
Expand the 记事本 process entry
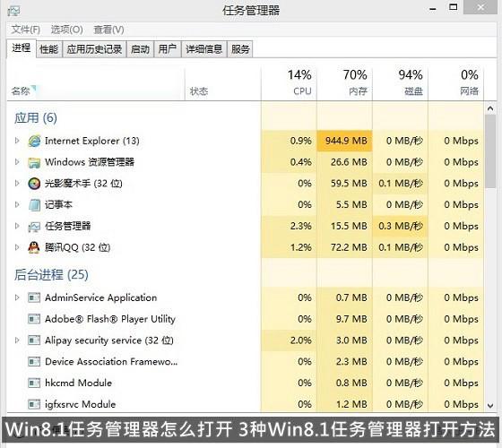(x=17, y=204)
